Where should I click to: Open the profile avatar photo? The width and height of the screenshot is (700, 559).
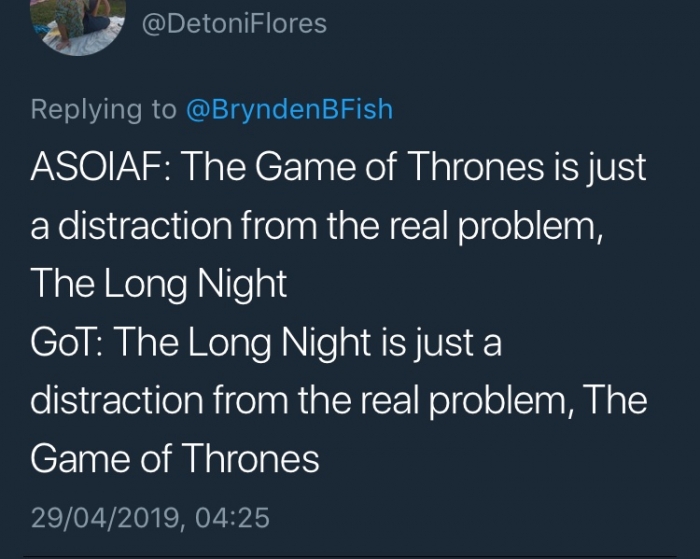point(79,25)
